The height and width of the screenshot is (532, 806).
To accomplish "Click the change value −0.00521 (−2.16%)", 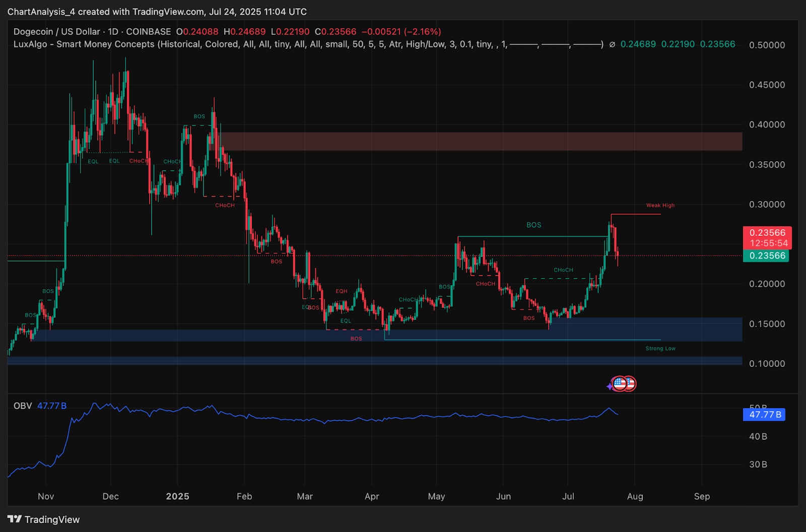I will (401, 32).
